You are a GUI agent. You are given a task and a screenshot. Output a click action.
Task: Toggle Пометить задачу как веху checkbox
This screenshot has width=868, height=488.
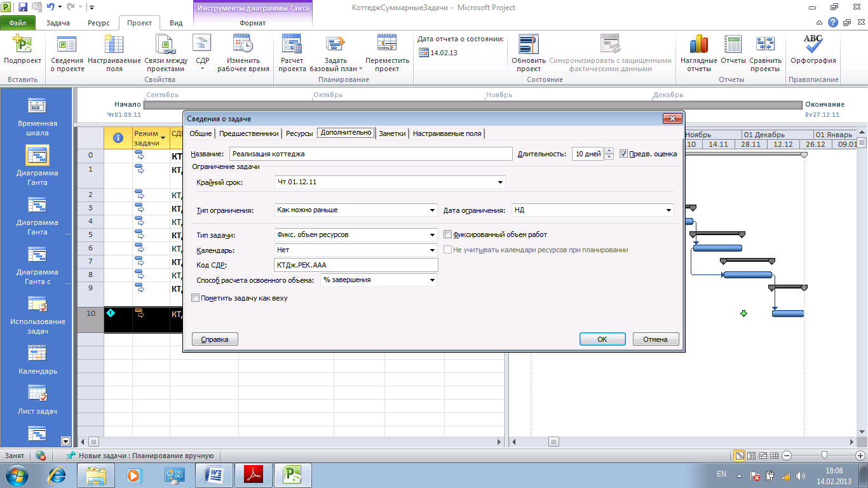[196, 298]
